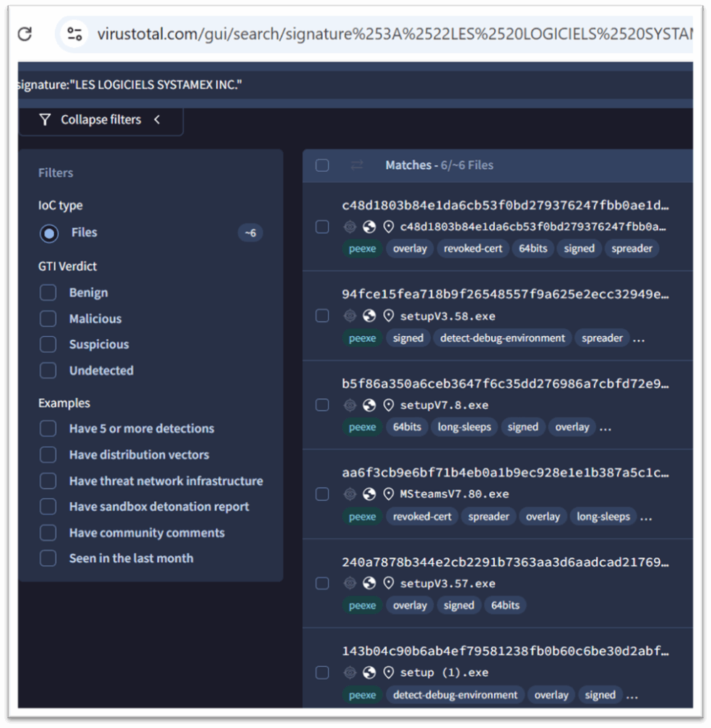Check Have 5 or more detections filter
Image resolution: width=711 pixels, height=728 pixels.
click(x=48, y=429)
